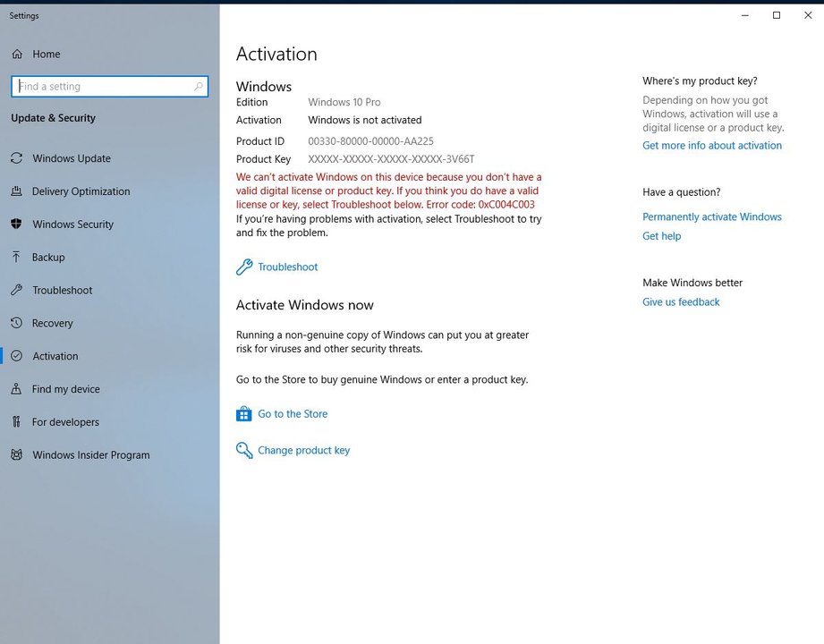Screen dimensions: 824x644
Task: Close the Settings window
Action: coord(808,15)
